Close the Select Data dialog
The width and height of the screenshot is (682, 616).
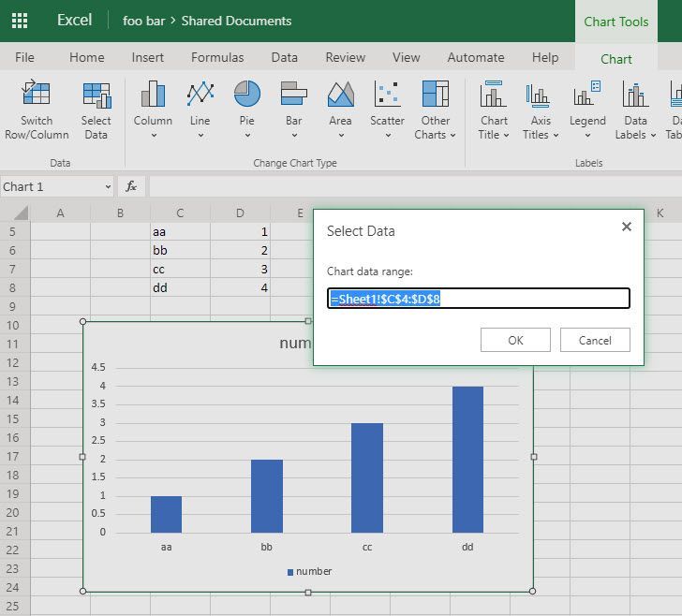627,227
